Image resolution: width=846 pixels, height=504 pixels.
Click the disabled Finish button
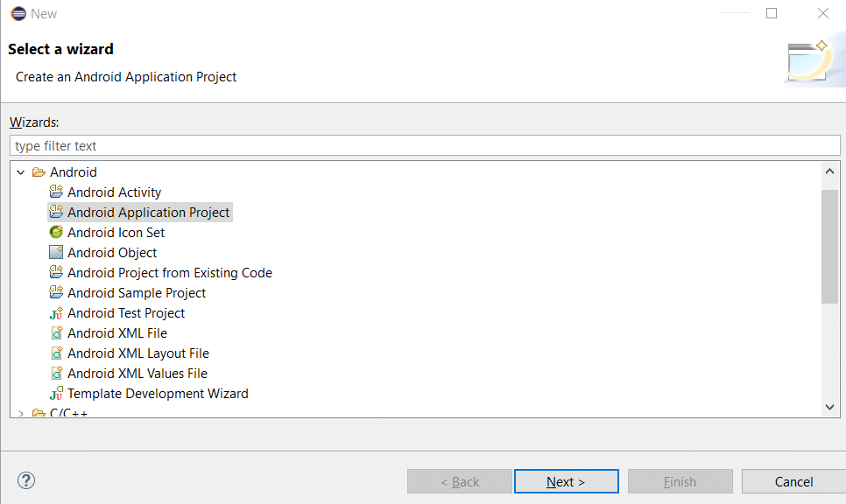pos(680,481)
